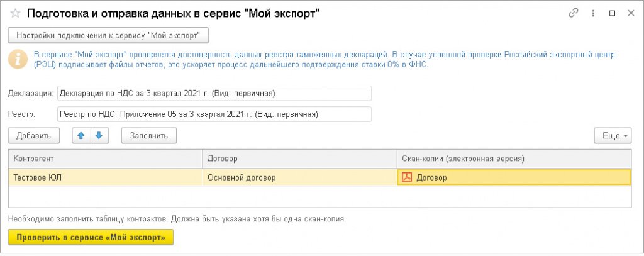Viewport: 644px width, 256px height.
Task: Click the PDF icon beside Договор
Action: point(407,177)
